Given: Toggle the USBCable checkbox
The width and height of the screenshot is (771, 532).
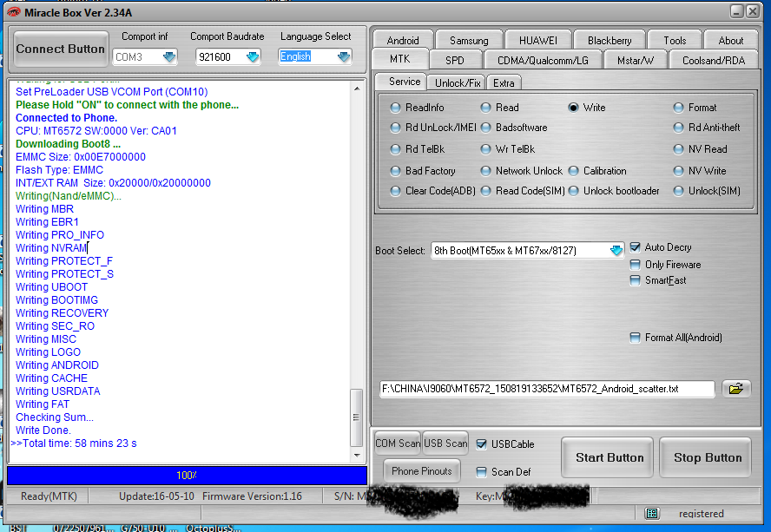Looking at the screenshot, I should [x=481, y=444].
